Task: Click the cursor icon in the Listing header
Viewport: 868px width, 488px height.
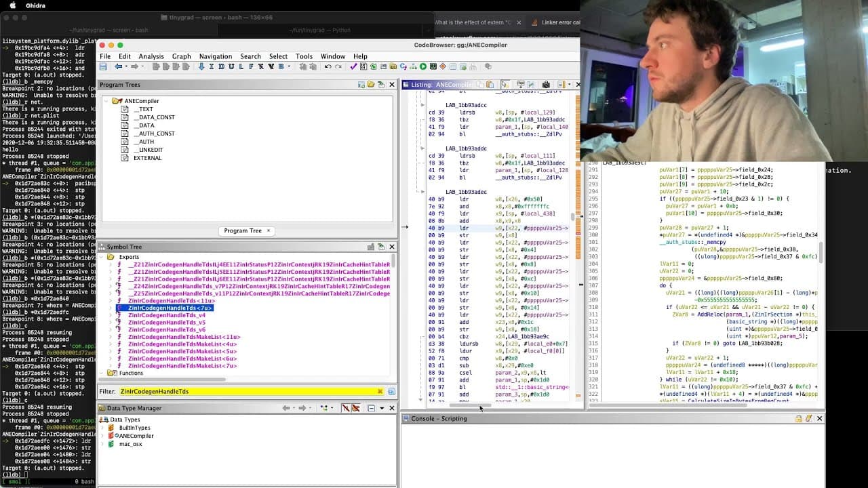Action: (x=504, y=85)
